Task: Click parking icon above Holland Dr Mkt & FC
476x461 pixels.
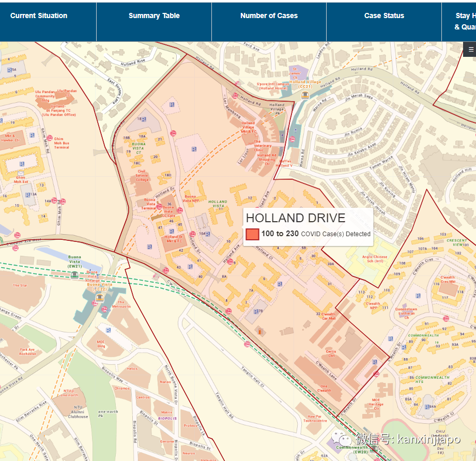Action: click(172, 231)
